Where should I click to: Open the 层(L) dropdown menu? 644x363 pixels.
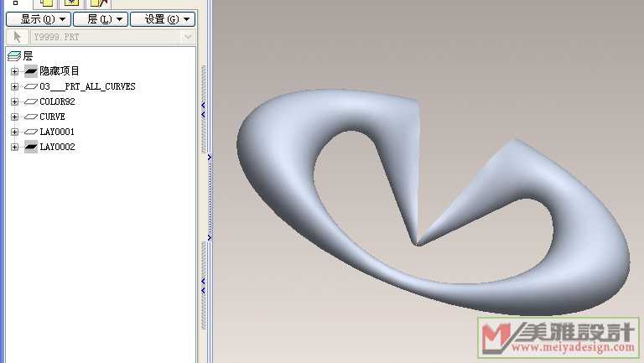[101, 19]
